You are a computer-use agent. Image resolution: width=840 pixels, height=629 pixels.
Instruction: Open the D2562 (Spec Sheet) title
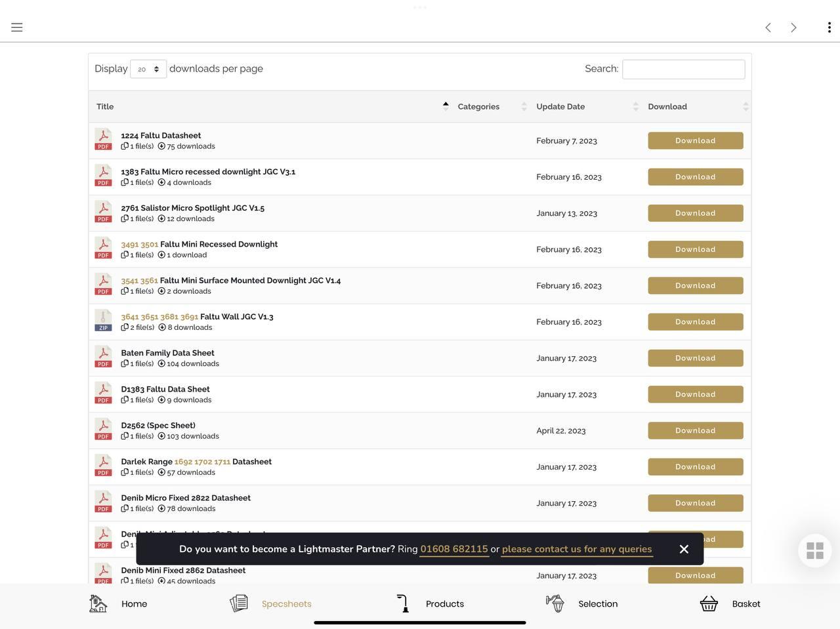pos(158,425)
